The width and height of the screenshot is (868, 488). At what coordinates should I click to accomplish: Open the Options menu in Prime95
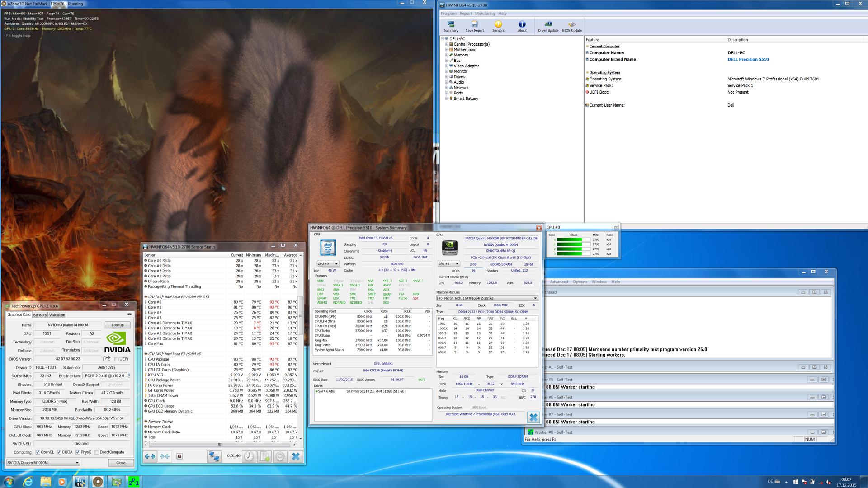(x=580, y=282)
